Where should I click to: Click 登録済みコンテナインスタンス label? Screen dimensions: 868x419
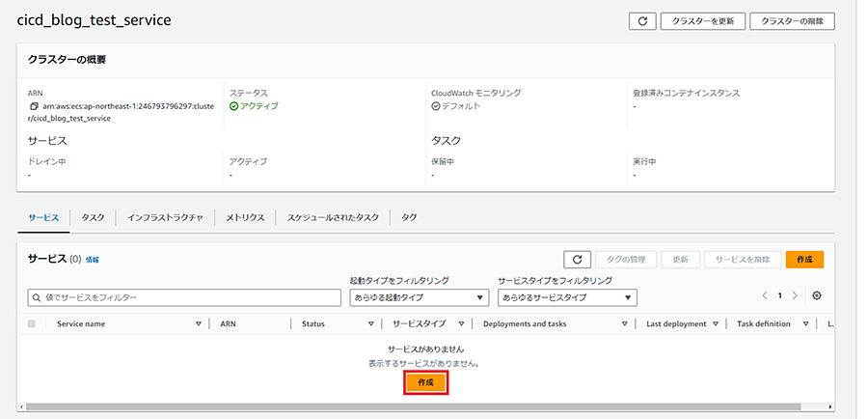point(687,93)
